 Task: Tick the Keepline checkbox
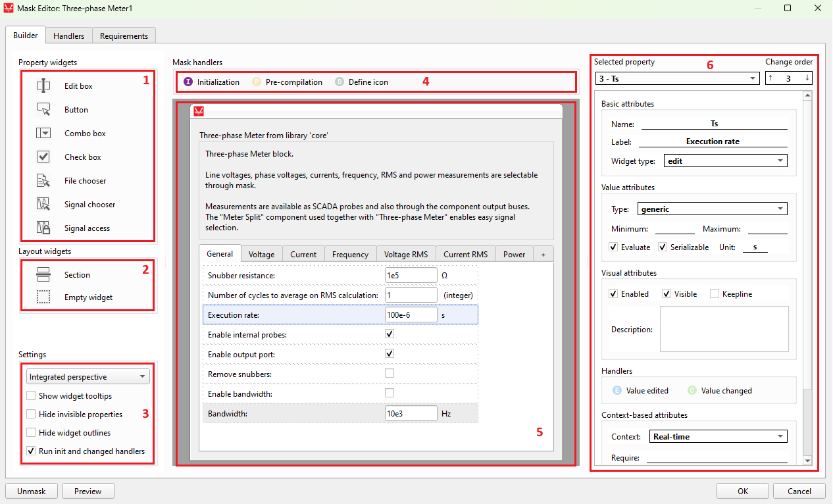click(715, 294)
